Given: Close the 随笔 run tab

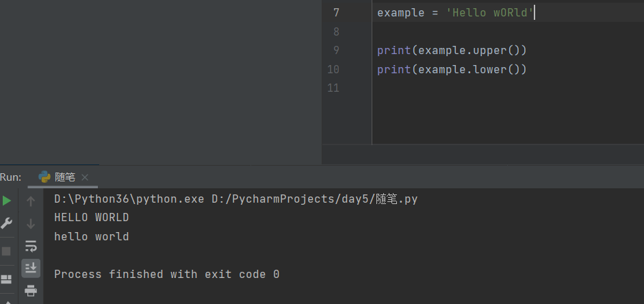Looking at the screenshot, I should coord(85,177).
